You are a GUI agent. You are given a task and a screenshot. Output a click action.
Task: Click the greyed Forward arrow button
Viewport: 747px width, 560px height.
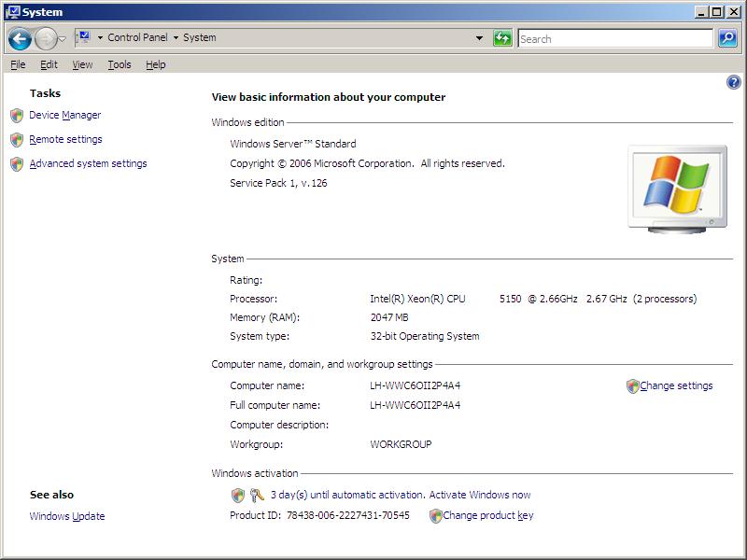pos(46,39)
